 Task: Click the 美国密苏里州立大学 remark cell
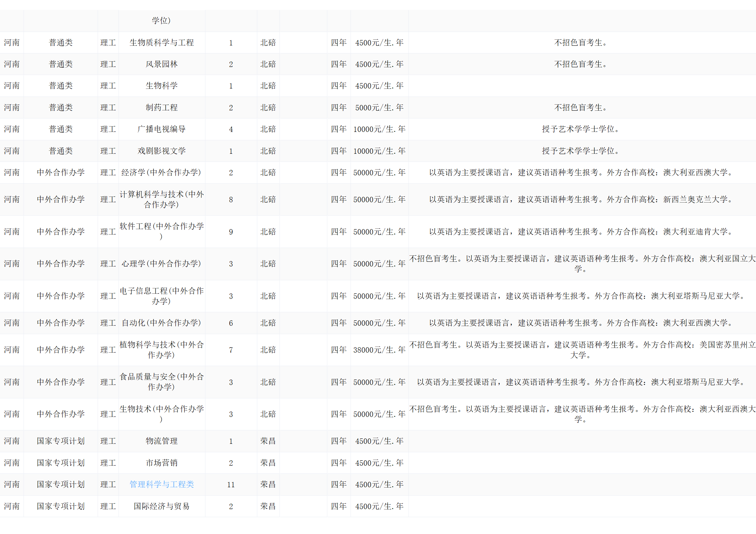[x=582, y=350]
